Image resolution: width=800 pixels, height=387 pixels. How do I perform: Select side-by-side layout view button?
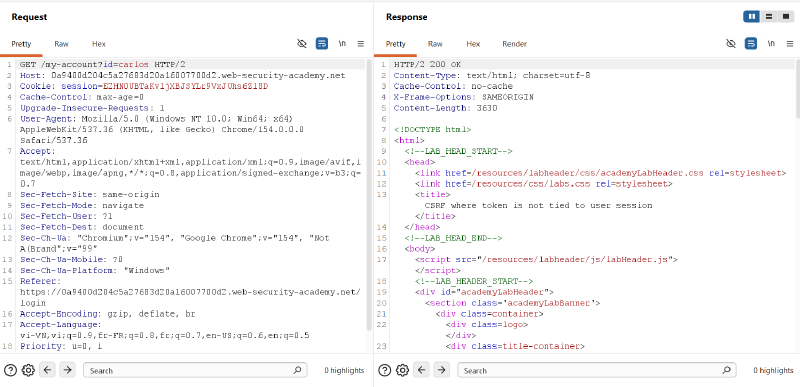(752, 17)
